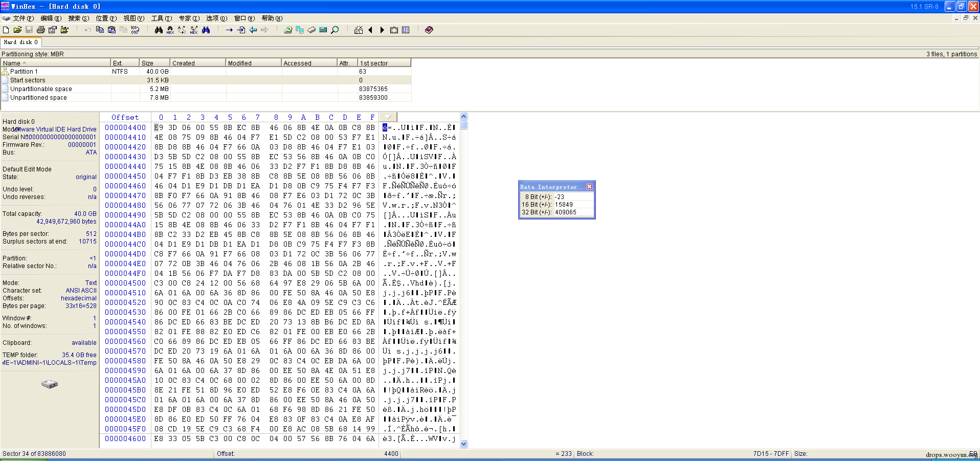Click the Print toolbar icon

[x=41, y=30]
